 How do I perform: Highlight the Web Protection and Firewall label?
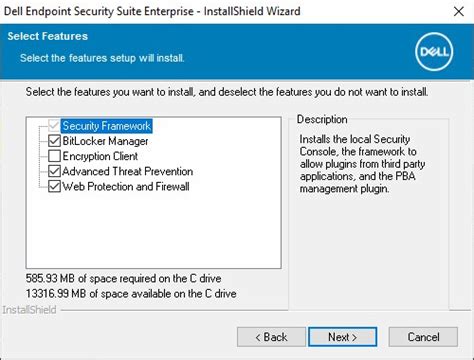pos(126,186)
